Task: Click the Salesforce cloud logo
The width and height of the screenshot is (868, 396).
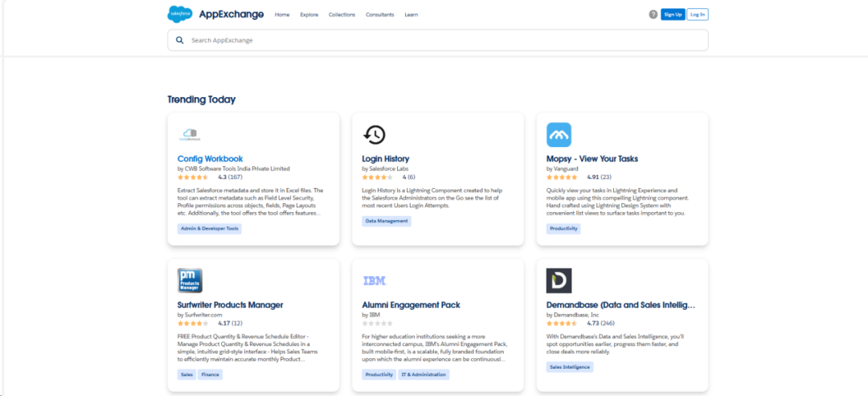Action: (x=180, y=14)
